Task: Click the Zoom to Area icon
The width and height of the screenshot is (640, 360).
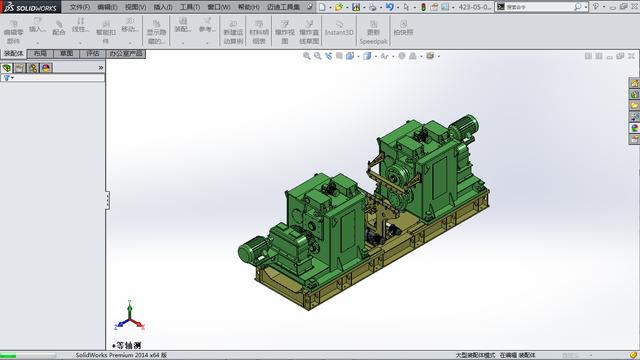Action: coord(317,56)
